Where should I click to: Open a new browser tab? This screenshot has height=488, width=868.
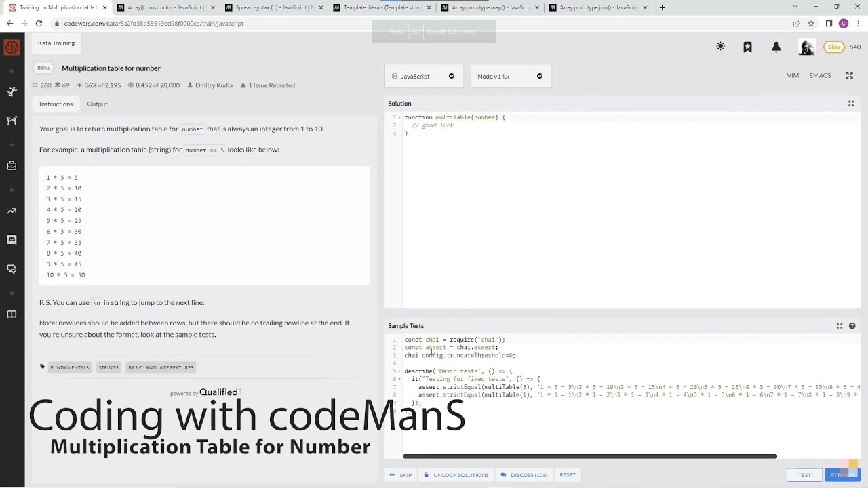click(x=662, y=7)
